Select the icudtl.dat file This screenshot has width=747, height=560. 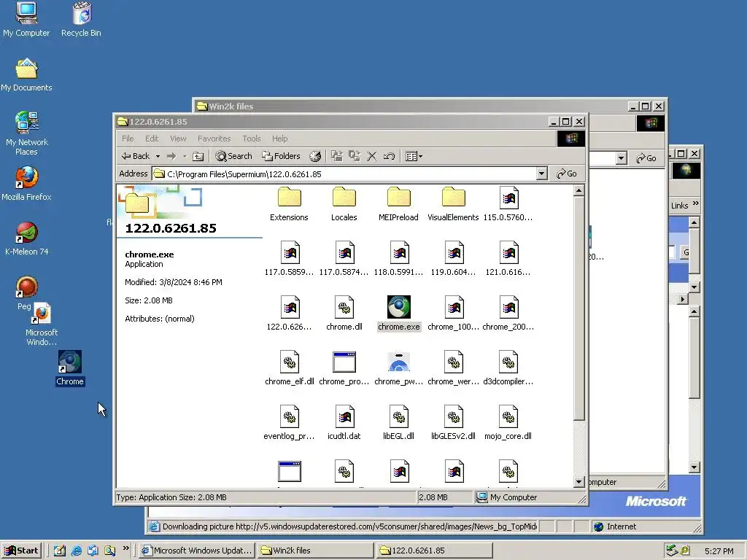[x=344, y=424]
